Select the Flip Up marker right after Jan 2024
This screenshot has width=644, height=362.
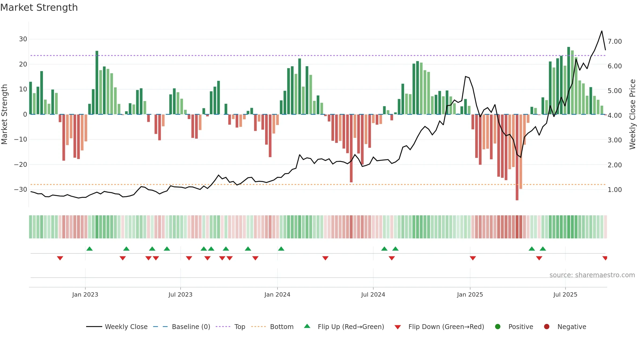(281, 249)
